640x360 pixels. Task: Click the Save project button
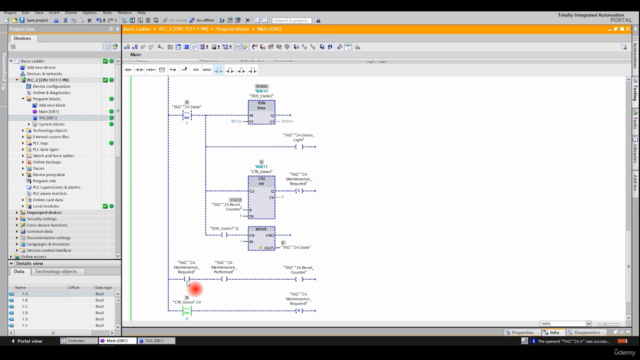34,20
